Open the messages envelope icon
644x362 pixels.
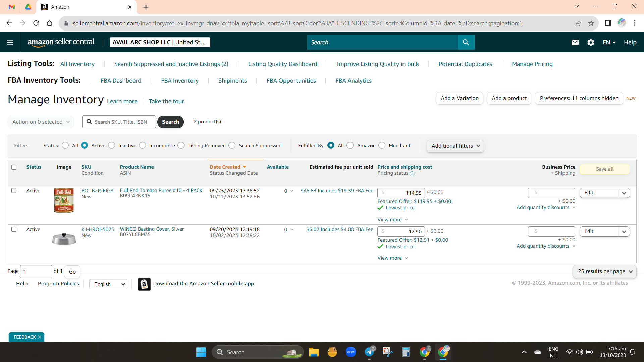pyautogui.click(x=575, y=42)
